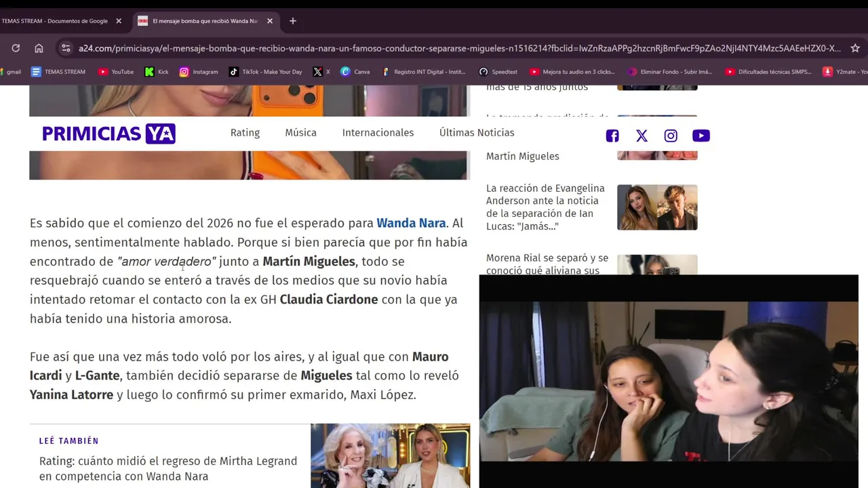Open the Instagram bookmark
Image resolution: width=868 pixels, height=488 pixels.
point(199,72)
